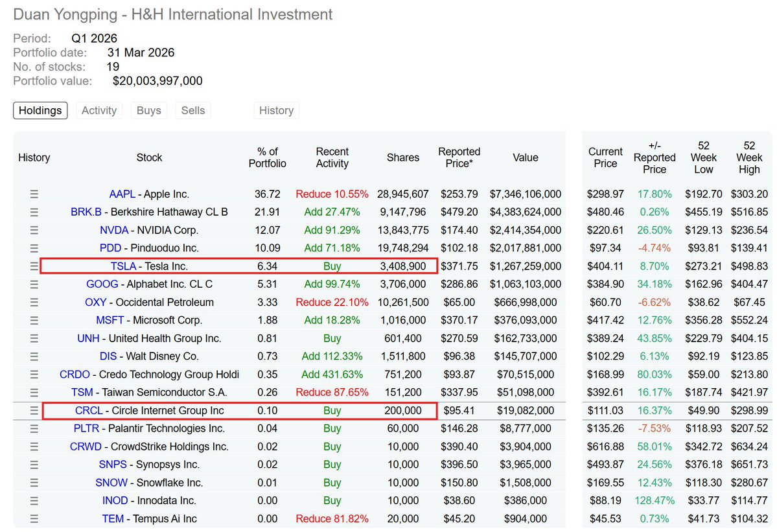Select the 'Value' column header
777x532 pixels.
click(526, 157)
